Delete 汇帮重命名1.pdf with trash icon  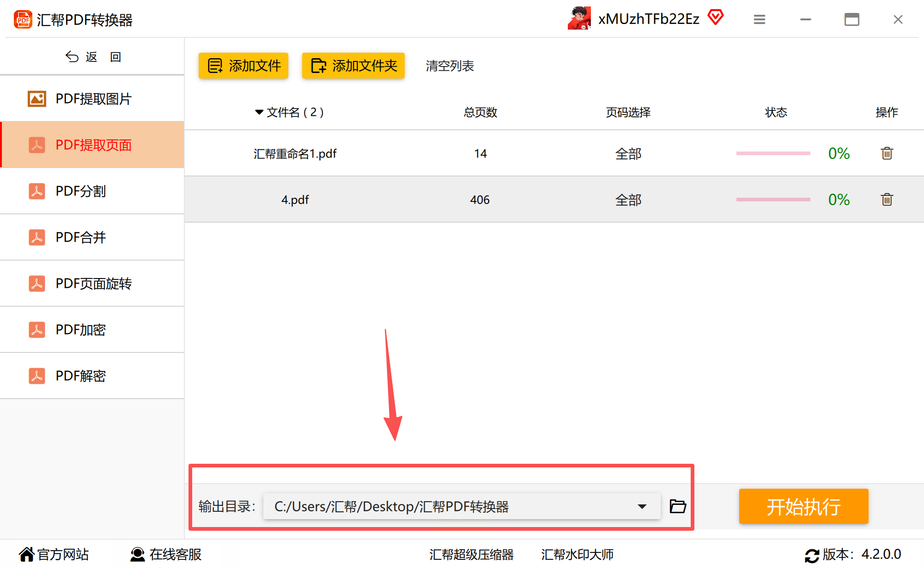(887, 153)
